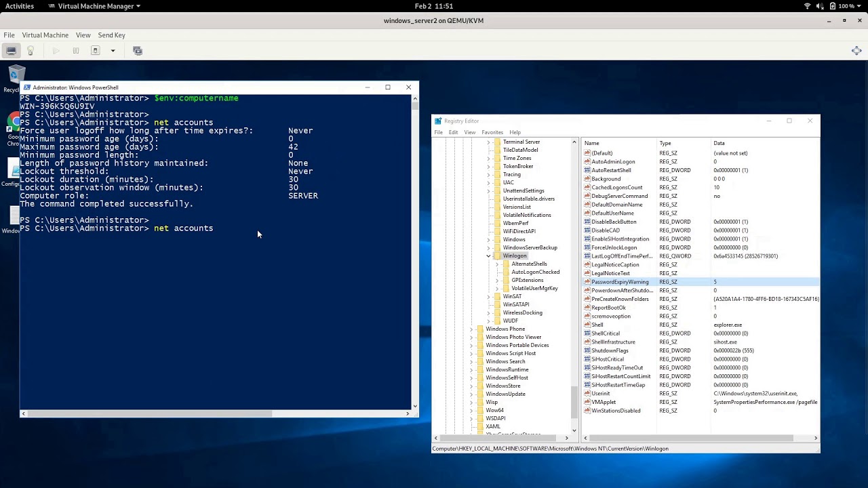Expand the Terminal Server registry key

tap(488, 142)
